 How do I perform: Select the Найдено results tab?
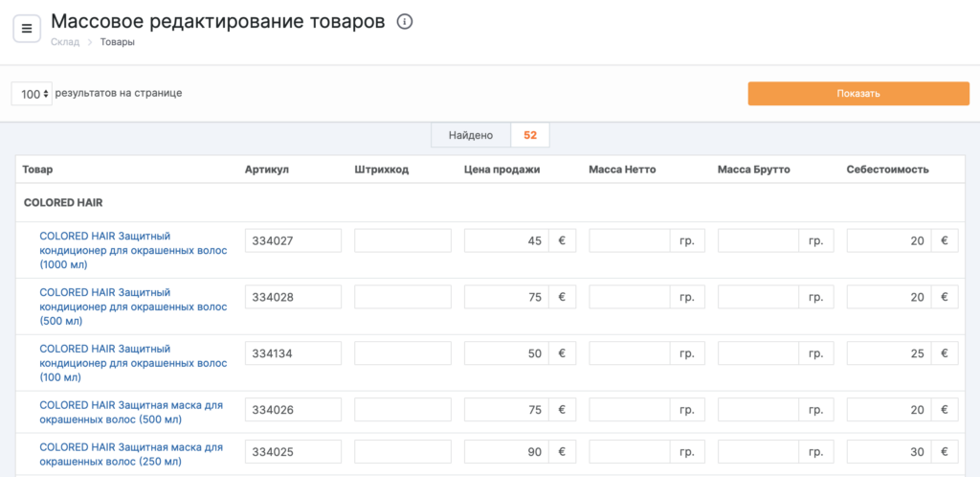click(x=470, y=136)
